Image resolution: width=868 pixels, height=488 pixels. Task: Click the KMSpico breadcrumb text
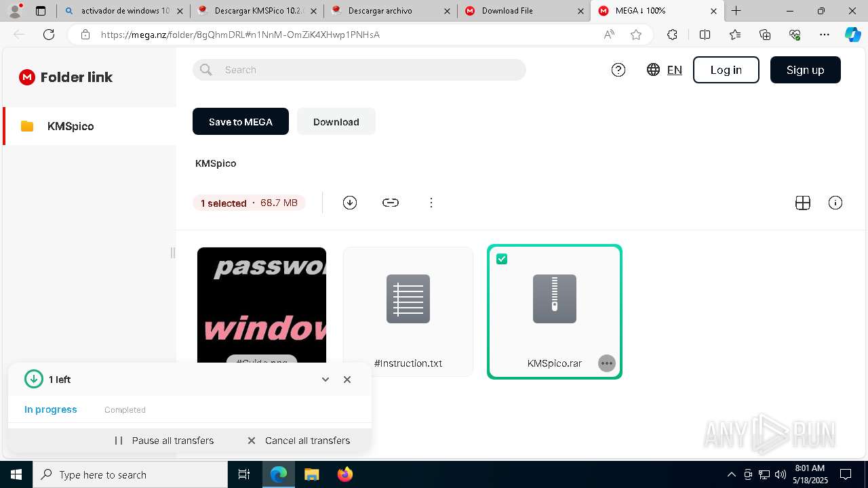(216, 163)
